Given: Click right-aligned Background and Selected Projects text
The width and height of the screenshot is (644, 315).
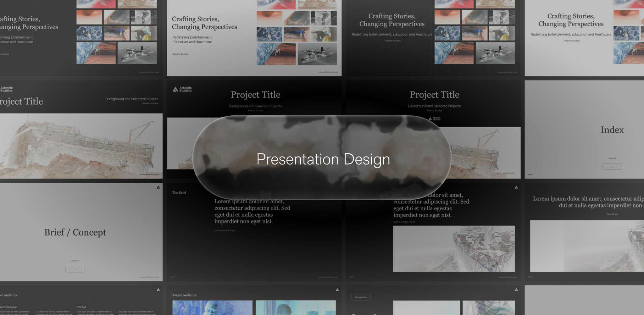Looking at the screenshot, I should 132,99.
